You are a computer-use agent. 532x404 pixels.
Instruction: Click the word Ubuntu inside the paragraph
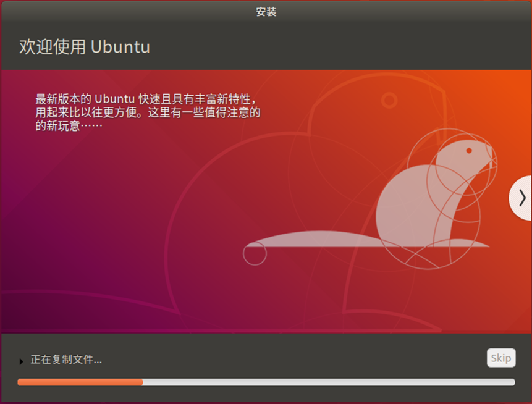click(x=115, y=99)
